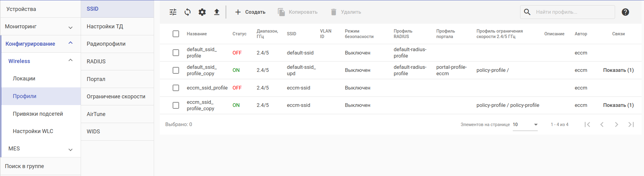
Task: Open the table filter settings icon
Action: [x=173, y=12]
